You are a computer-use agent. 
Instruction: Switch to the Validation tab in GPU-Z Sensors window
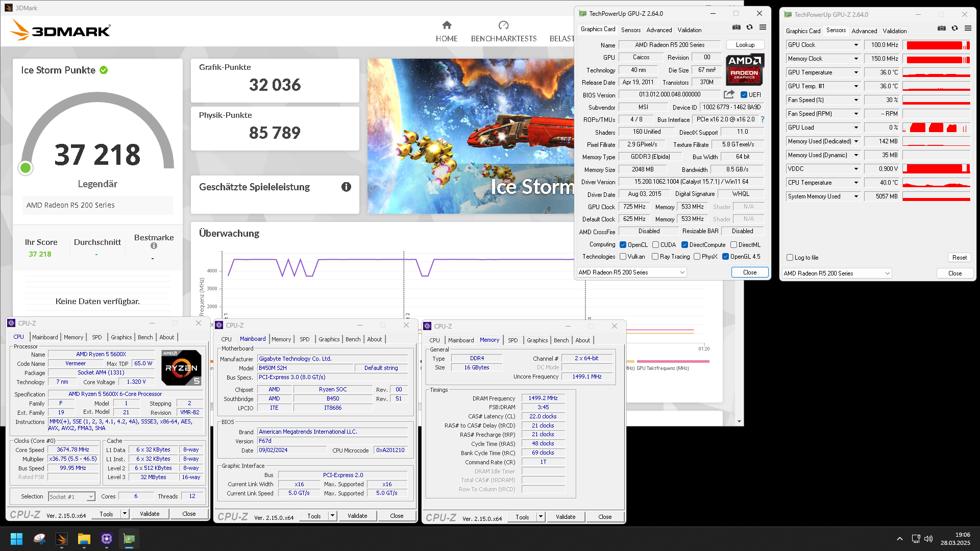coord(895,31)
